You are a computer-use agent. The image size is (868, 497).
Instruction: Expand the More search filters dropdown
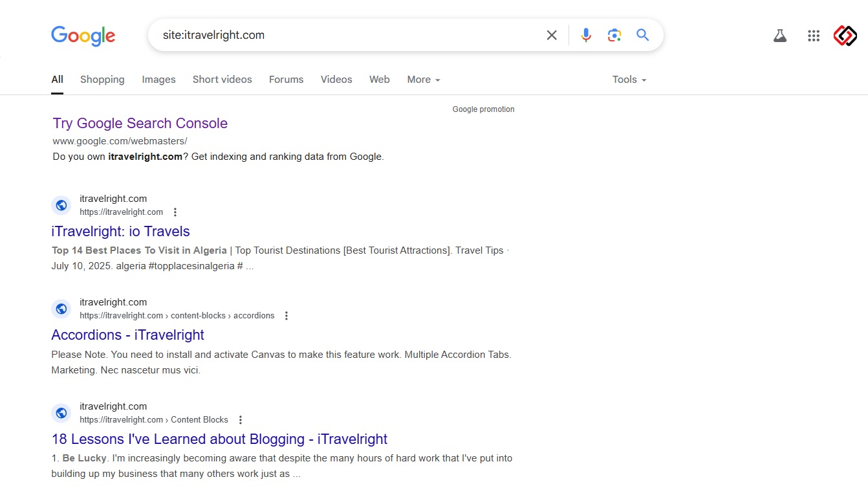[424, 80]
